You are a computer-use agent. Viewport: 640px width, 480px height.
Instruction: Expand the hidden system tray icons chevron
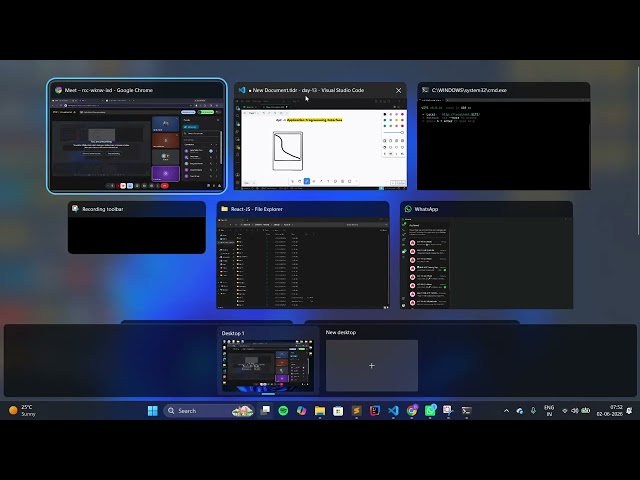506,411
